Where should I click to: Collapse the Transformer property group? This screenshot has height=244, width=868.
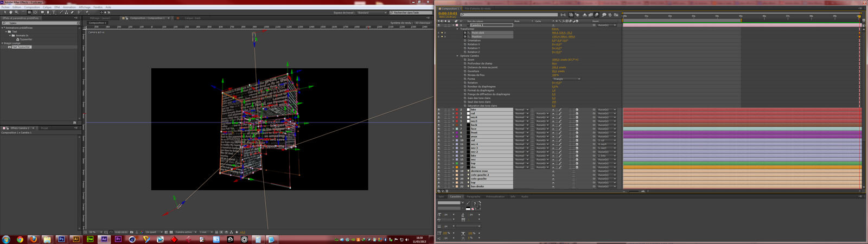tap(457, 29)
